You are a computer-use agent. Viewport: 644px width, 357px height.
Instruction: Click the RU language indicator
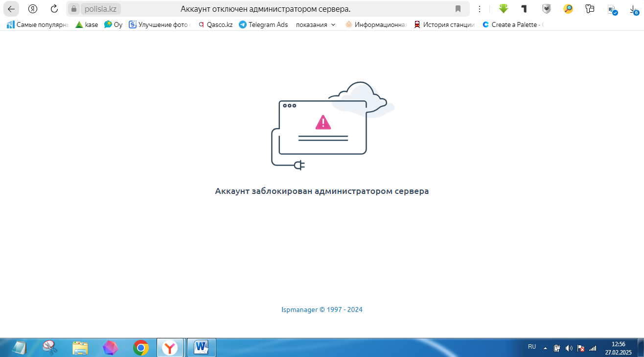click(532, 347)
